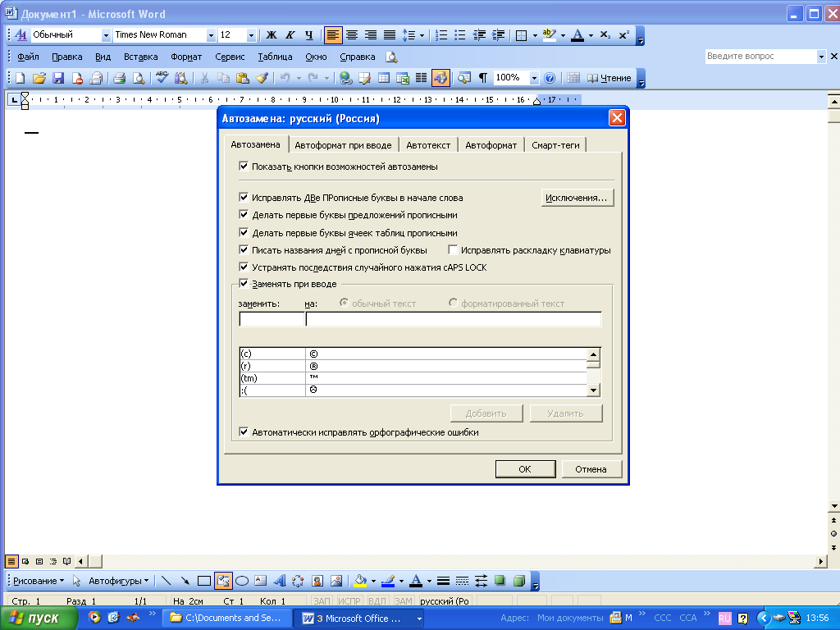Toggle Делать первые буквы ячеек таблиц прописными
This screenshot has height=630, width=840.
point(244,232)
